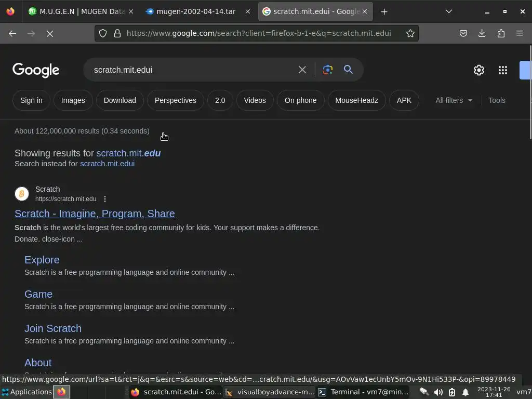Viewport: 532px width, 399px height.
Task: Click the https://scratch.mit.edu result URL text
Action: coord(66,199)
